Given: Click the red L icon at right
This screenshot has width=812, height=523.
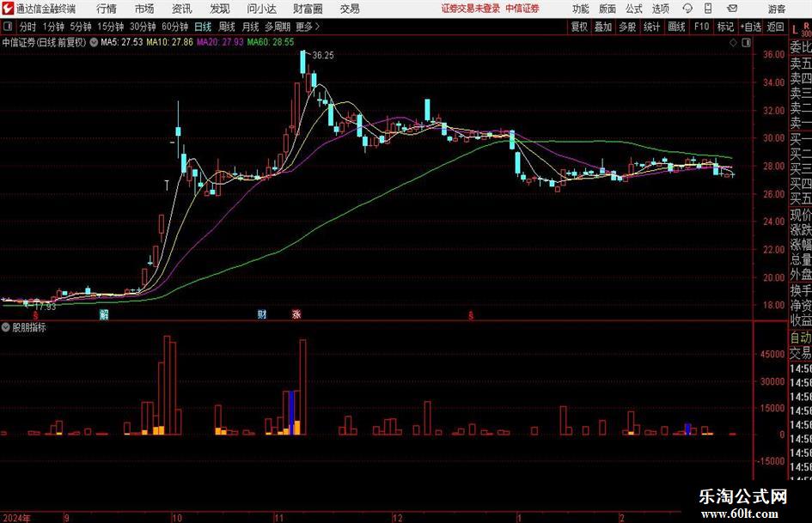Looking at the screenshot, I should click(x=795, y=29).
